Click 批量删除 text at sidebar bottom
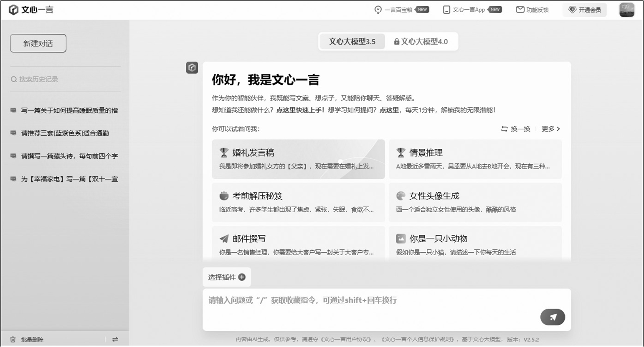This screenshot has width=644, height=347. 32,339
